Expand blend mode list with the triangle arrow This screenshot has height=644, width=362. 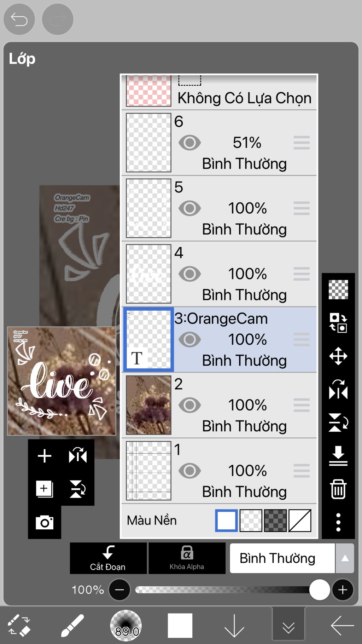[x=345, y=558]
